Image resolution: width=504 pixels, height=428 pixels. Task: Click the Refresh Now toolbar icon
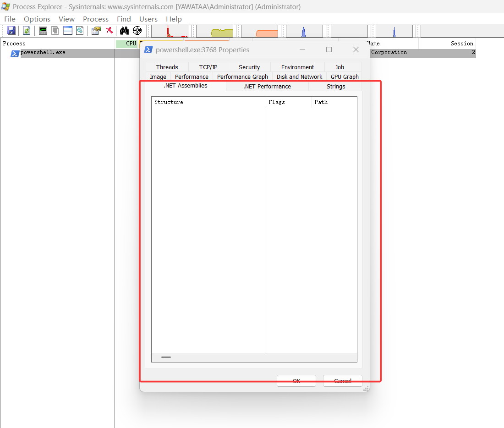(x=27, y=31)
